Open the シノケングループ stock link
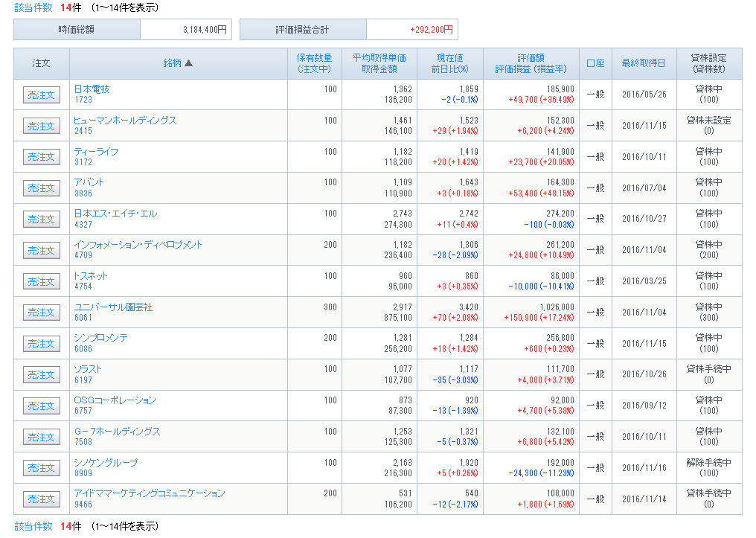 106,463
